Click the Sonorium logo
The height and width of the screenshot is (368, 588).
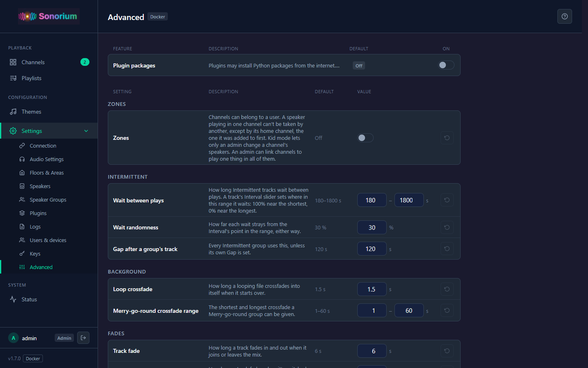[48, 16]
